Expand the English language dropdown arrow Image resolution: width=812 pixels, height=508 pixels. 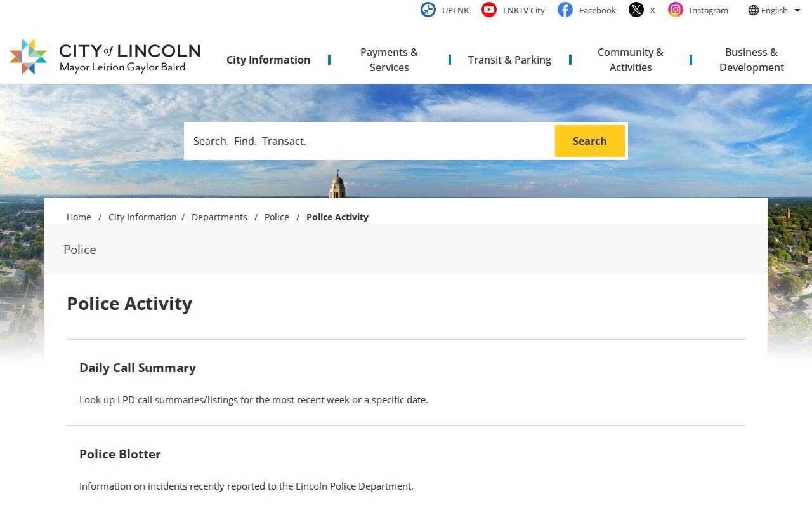[x=797, y=10]
